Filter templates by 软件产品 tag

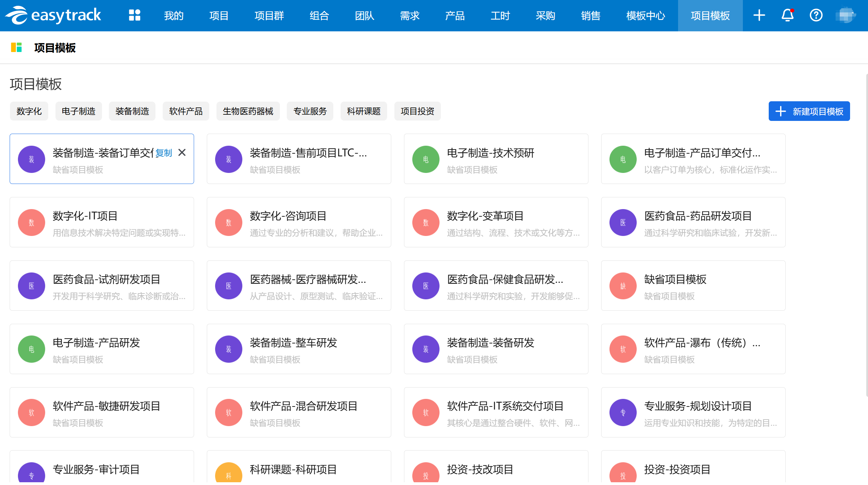[186, 111]
